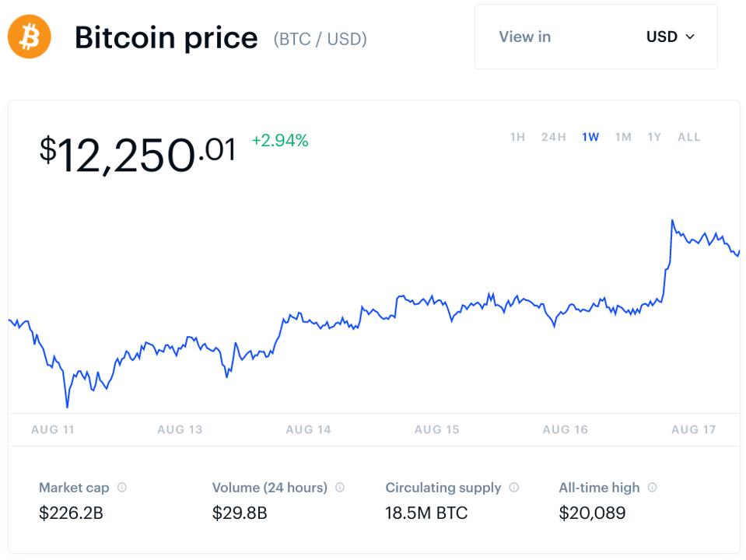Click the $12,250.01 price display
Screen dimensions: 746x560
coord(138,154)
